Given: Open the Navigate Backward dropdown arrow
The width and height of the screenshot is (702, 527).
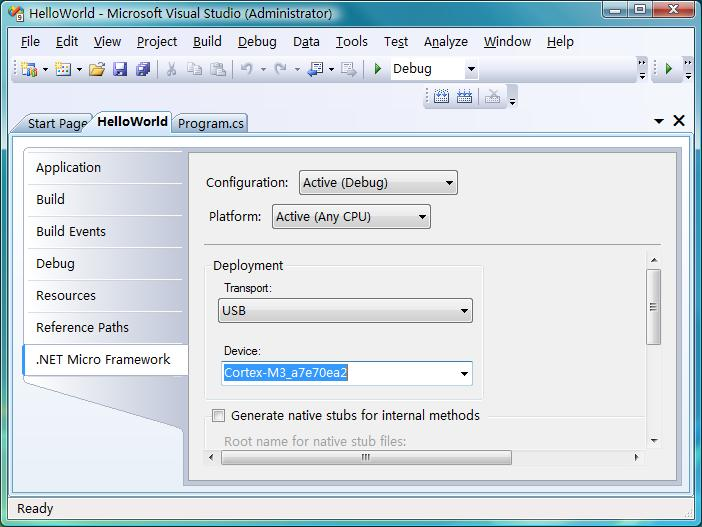Looking at the screenshot, I should [331, 69].
